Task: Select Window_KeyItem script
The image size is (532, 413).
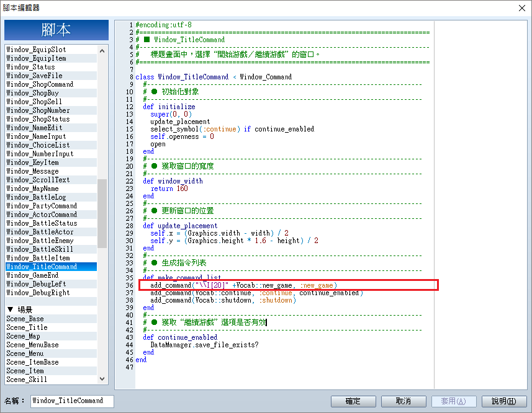Action: 52,162
